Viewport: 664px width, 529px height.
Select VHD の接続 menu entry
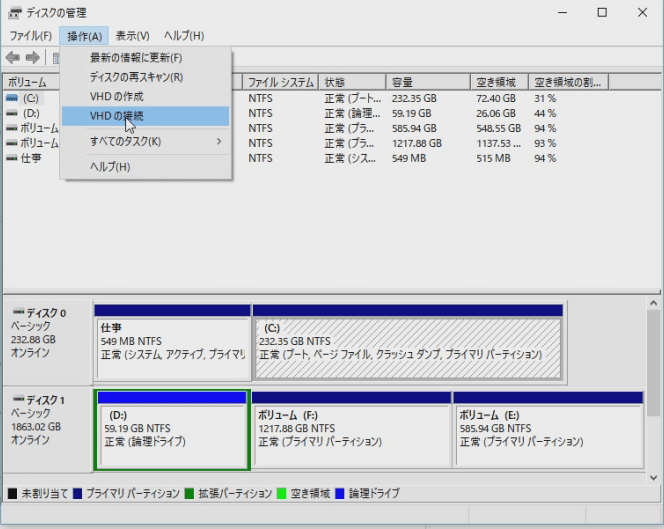pos(146,116)
